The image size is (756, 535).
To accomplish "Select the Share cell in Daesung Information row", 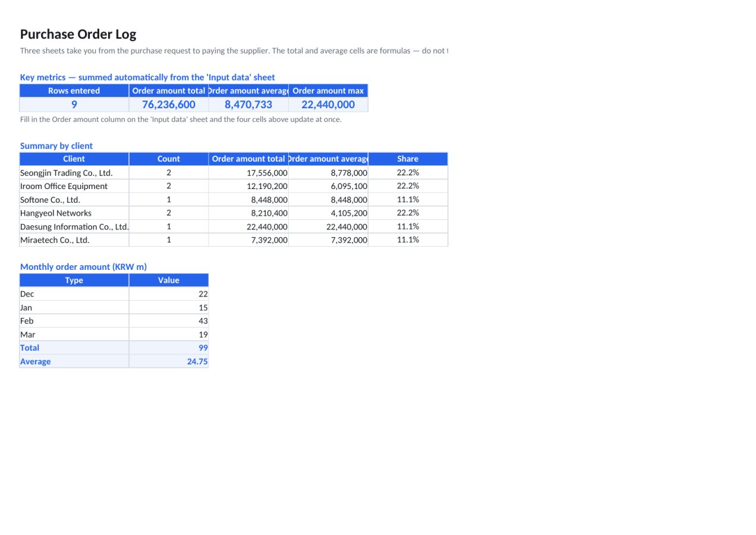I will pyautogui.click(x=408, y=226).
